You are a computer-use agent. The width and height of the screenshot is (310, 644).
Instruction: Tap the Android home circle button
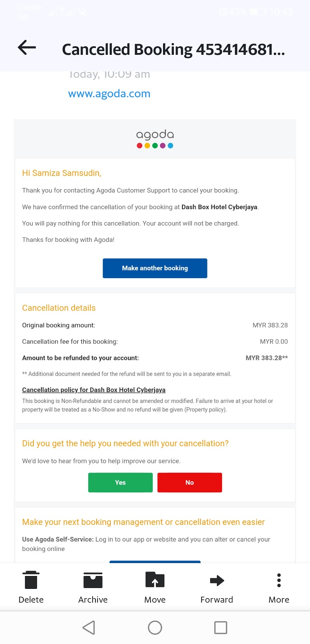click(155, 627)
